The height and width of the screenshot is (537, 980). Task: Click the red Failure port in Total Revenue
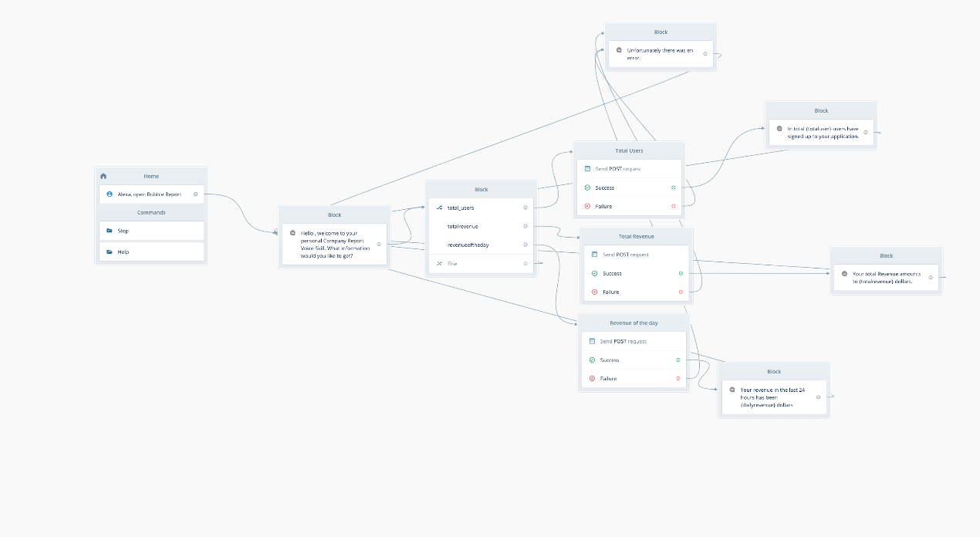click(681, 292)
